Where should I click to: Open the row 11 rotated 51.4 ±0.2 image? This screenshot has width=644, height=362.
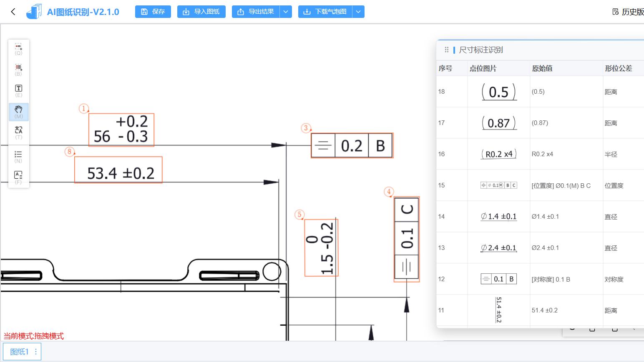point(499,310)
